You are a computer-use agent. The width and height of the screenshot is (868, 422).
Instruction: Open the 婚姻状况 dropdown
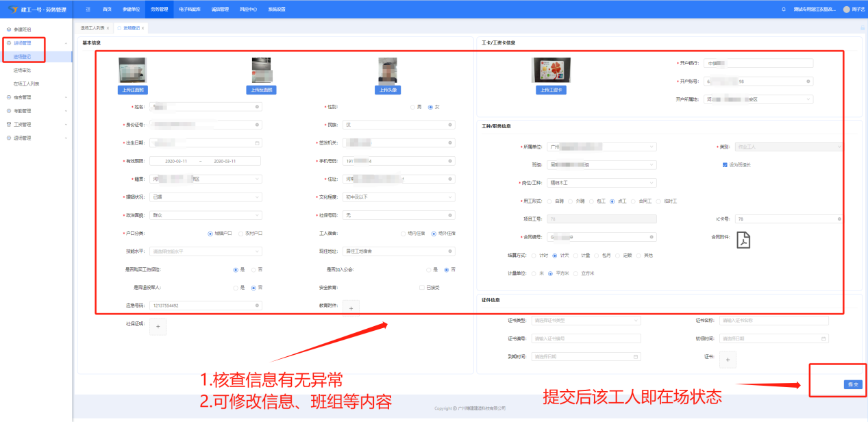(206, 197)
